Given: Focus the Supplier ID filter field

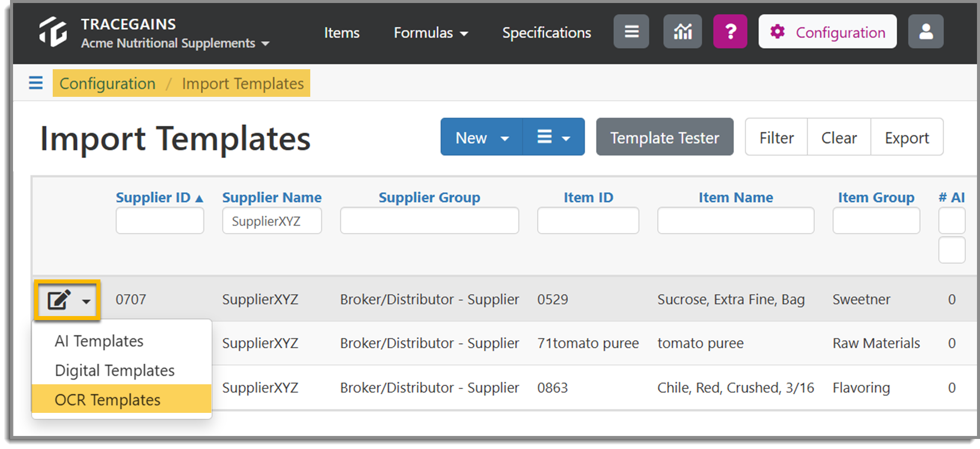Looking at the screenshot, I should [x=160, y=221].
